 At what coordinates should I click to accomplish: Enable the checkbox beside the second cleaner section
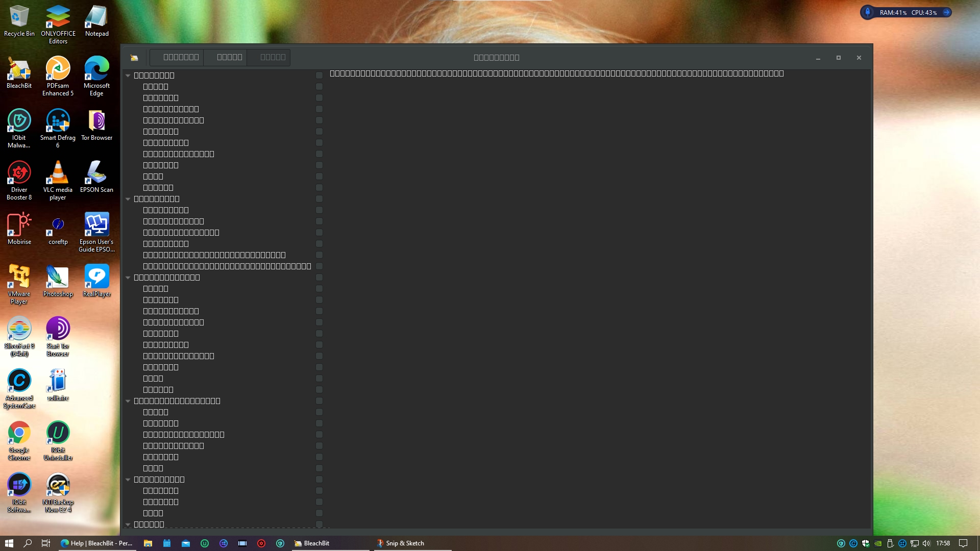[319, 199]
